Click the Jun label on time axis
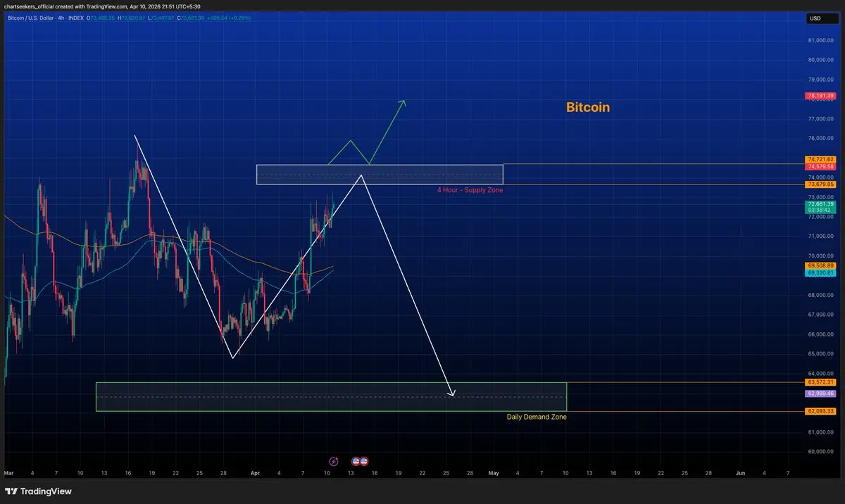This screenshot has width=845, height=504. pos(740,474)
